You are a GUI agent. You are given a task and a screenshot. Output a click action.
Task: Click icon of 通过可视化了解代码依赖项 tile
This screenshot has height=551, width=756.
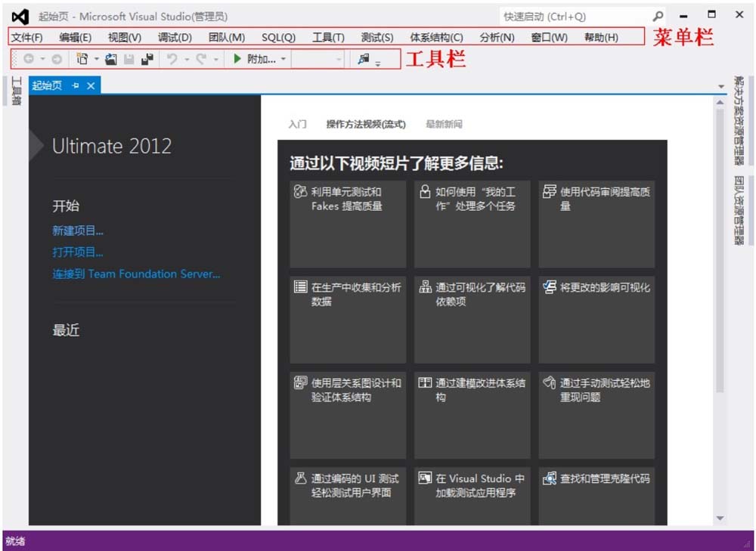click(425, 286)
